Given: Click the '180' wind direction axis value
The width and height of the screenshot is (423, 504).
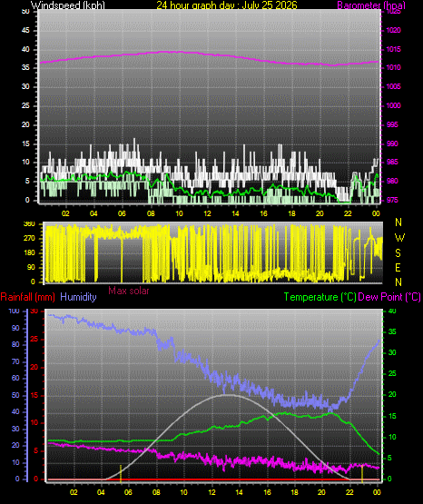Looking at the screenshot, I should pyautogui.click(x=29, y=253).
